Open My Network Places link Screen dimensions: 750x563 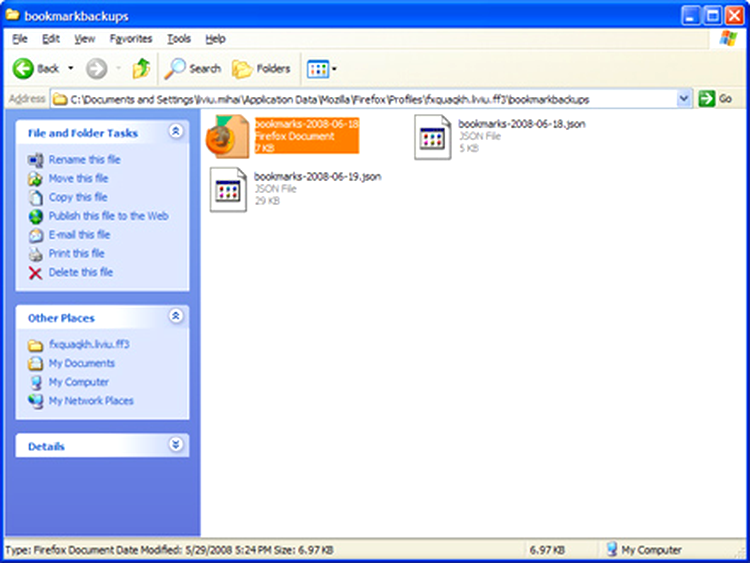point(91,401)
